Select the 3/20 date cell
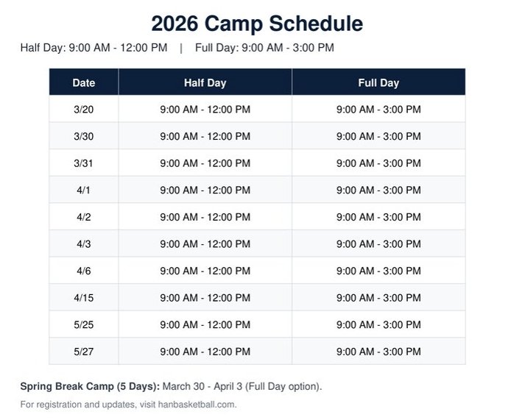The width and height of the screenshot is (511, 420). [84, 110]
